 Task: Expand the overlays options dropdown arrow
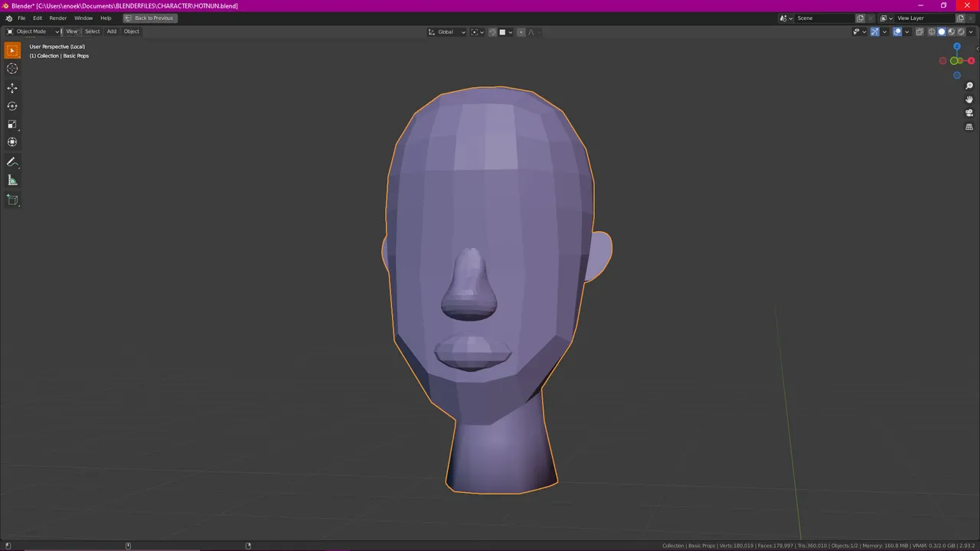click(906, 32)
